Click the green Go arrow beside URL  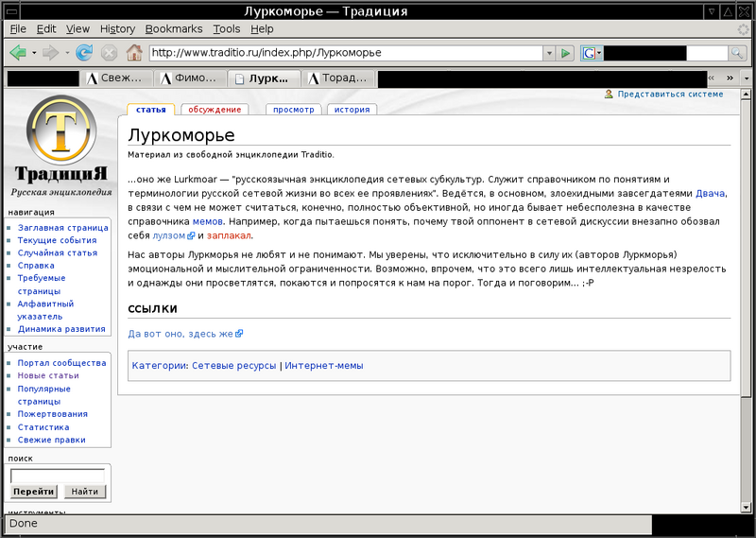pyautogui.click(x=565, y=53)
